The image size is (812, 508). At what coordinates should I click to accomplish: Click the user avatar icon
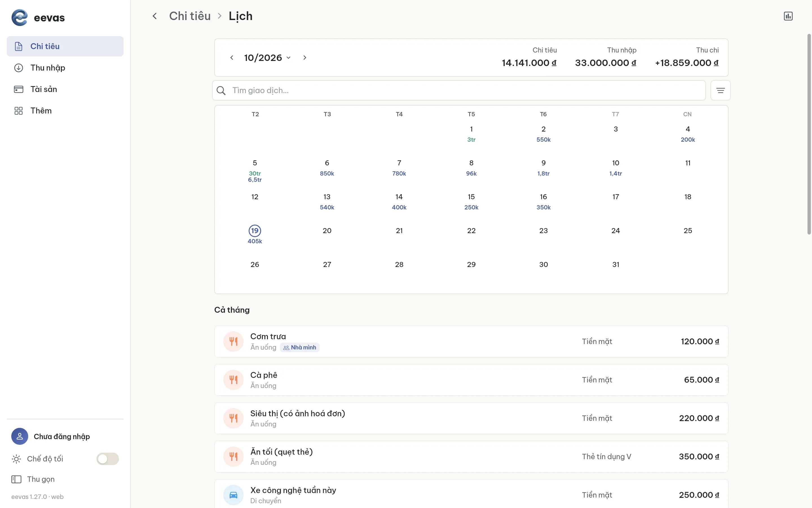point(20,436)
